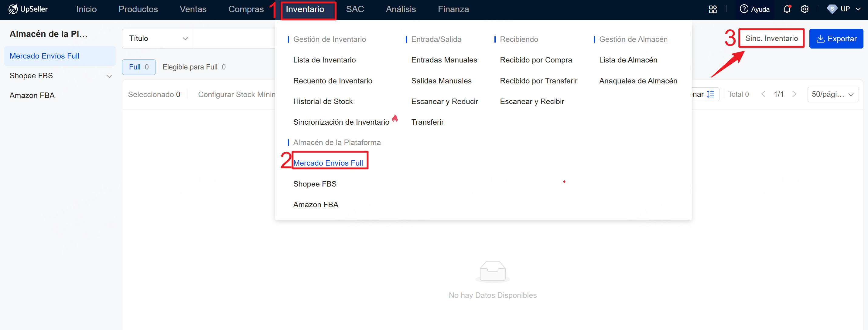Open the 50/página page size dropdown
Screen dimensions: 868x330
click(833, 94)
